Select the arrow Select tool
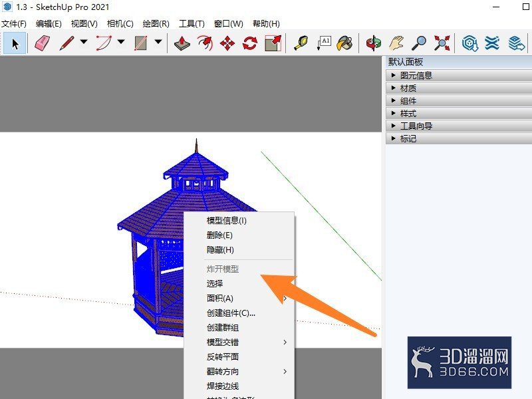Screen dimensions: 532x399 15,43
